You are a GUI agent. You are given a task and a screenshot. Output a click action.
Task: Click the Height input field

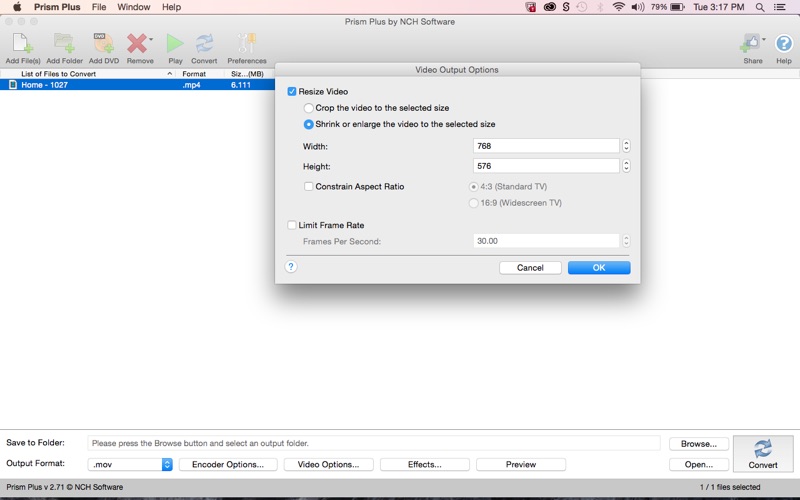(546, 166)
